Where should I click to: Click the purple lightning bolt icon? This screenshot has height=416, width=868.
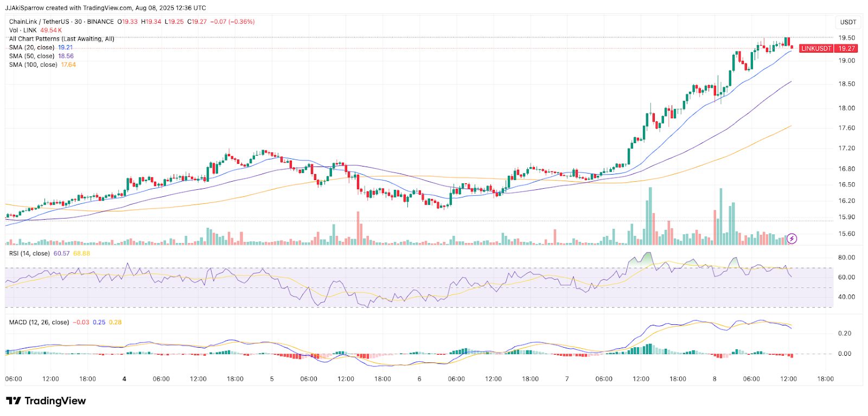click(792, 239)
